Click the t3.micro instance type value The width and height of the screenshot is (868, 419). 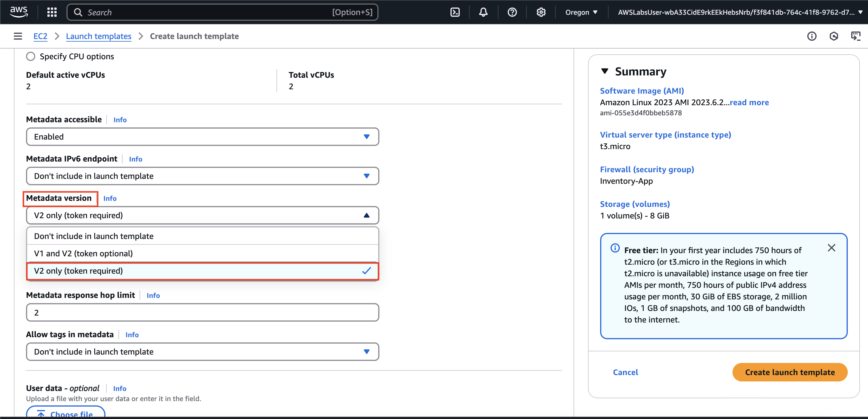[x=615, y=146]
